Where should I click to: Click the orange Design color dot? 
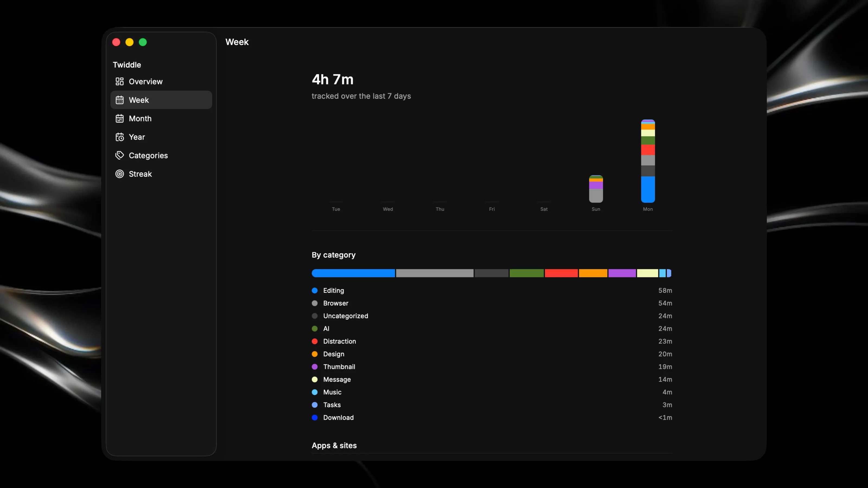click(x=315, y=354)
